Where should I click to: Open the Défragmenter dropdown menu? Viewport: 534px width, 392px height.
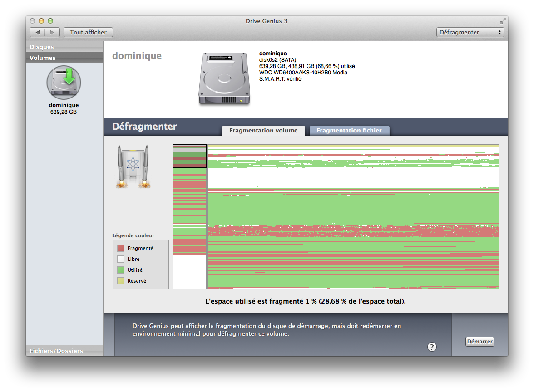pos(470,32)
